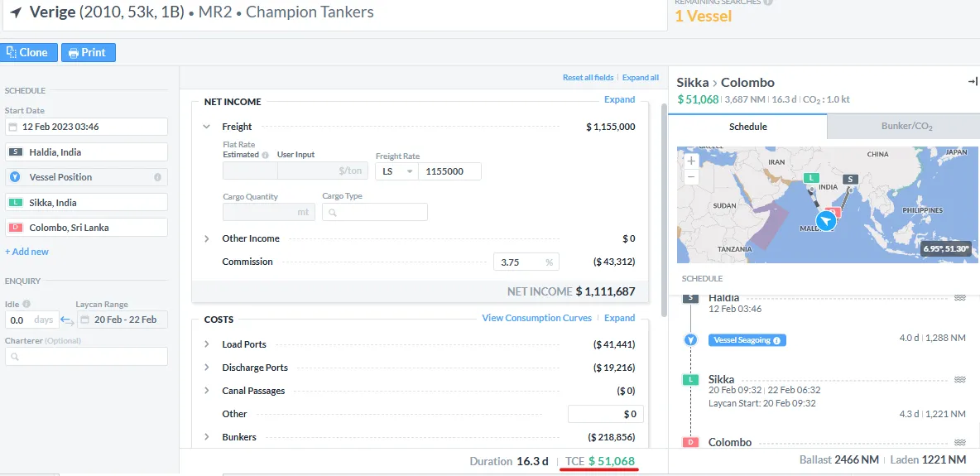Viewport: 980px width, 476px height.
Task: Click the grey S start port map marker
Action: point(848,180)
